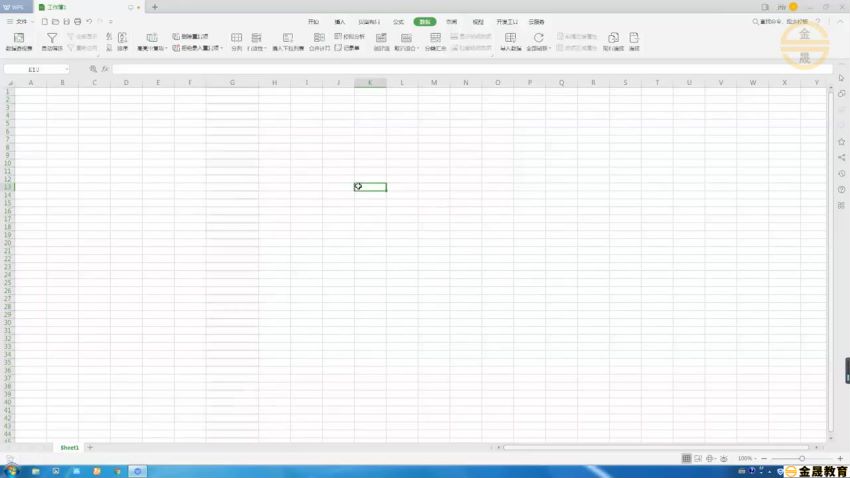Select the Sheet1 worksheet tab

(69, 448)
